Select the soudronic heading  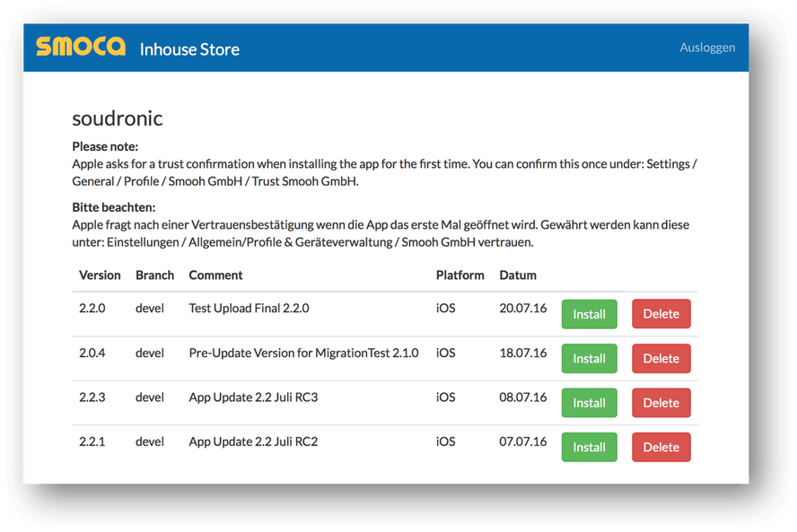click(x=117, y=118)
